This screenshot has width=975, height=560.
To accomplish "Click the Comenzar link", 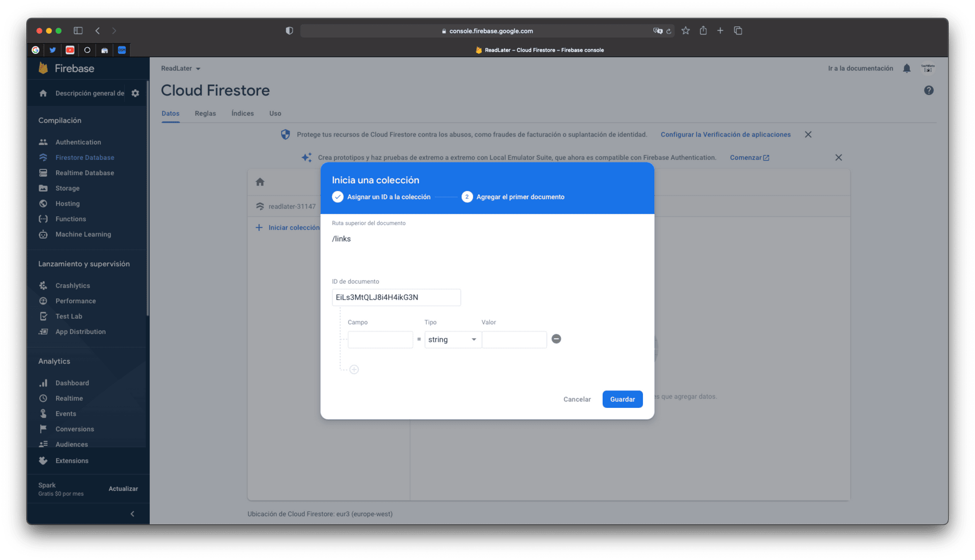I will pyautogui.click(x=749, y=157).
